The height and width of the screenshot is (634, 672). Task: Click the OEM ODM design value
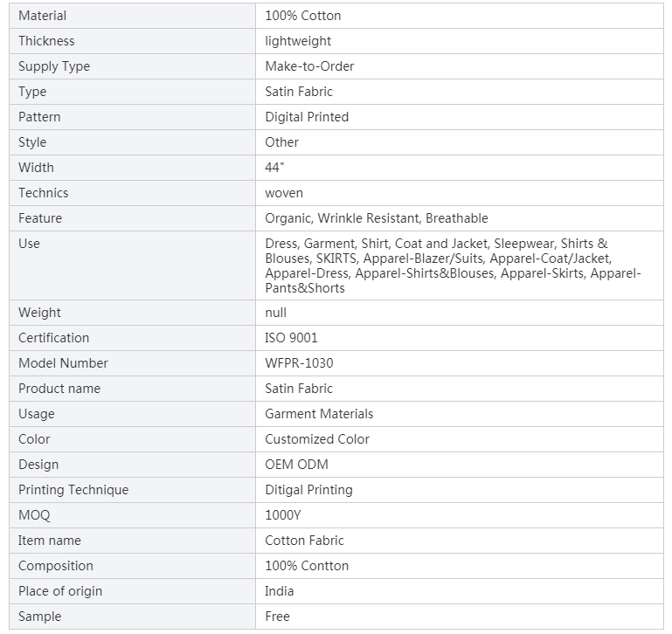click(296, 465)
